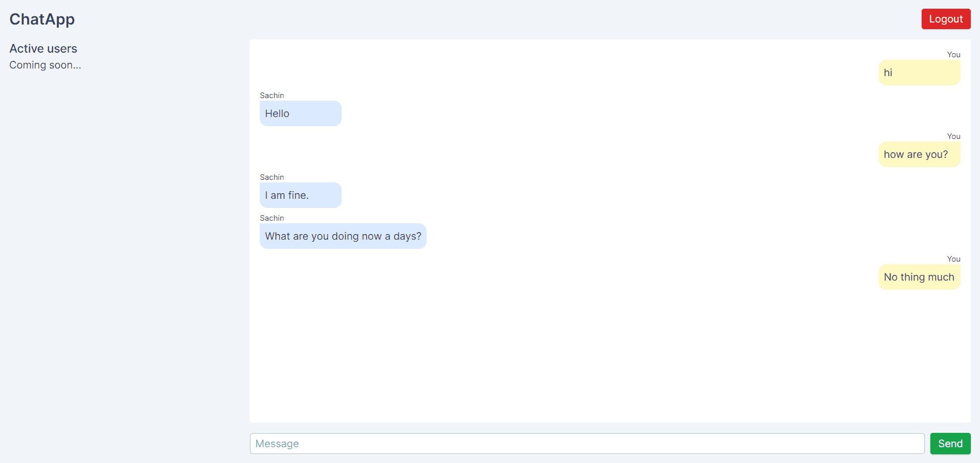Click the Sachin label above 'I am fine.'

tap(272, 177)
